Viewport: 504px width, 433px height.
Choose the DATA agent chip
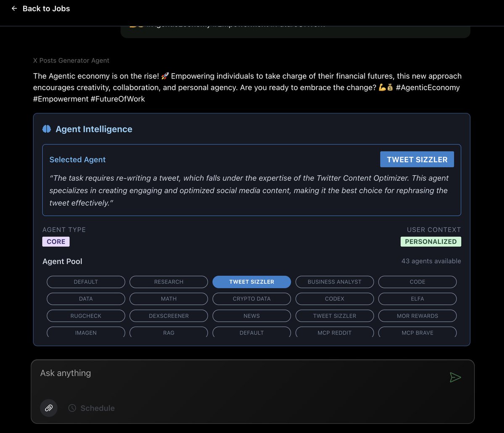(86, 299)
